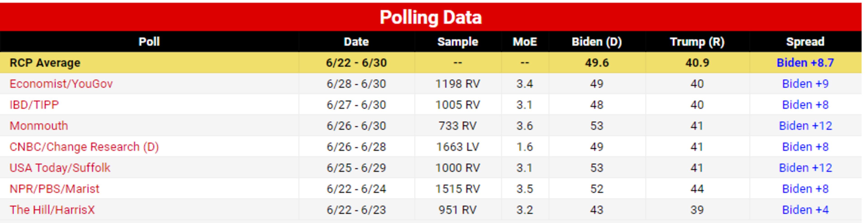868x223 pixels.
Task: Click the Poll column header
Action: coord(149,42)
